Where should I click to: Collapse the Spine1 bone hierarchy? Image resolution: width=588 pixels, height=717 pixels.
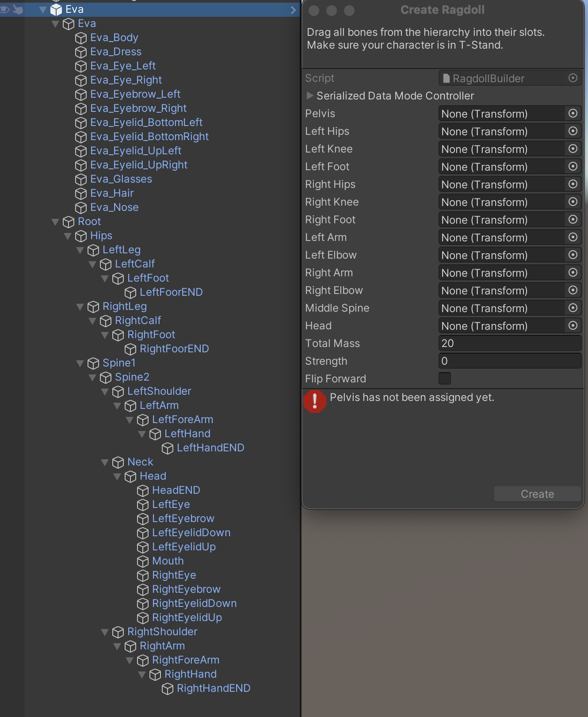click(80, 363)
